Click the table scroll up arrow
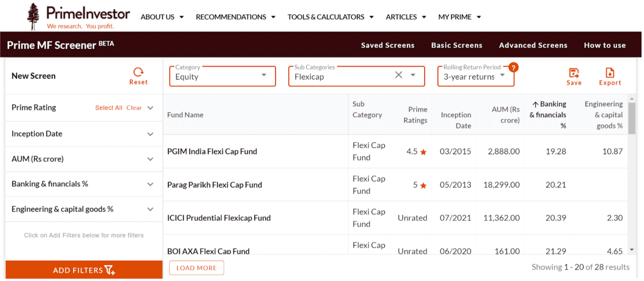This screenshot has height=281, width=644. (x=631, y=98)
